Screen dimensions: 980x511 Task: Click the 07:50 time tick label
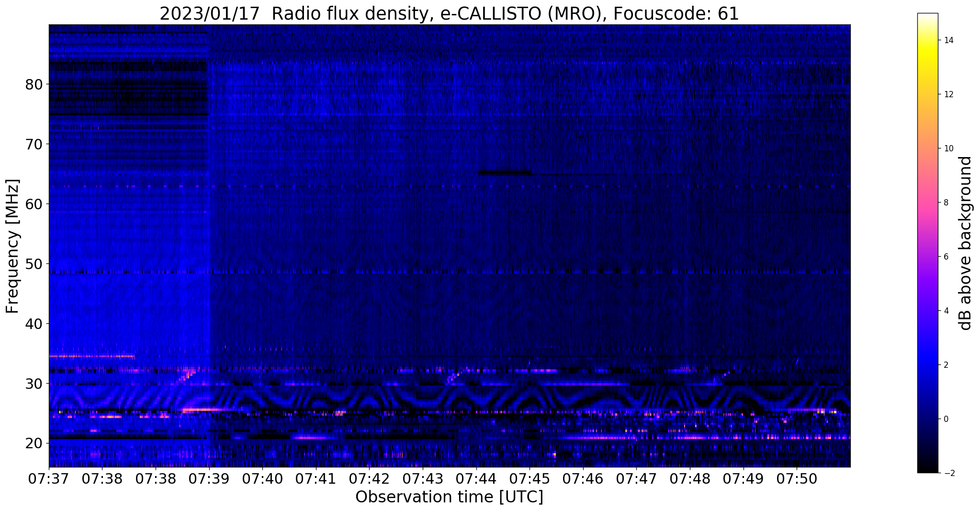point(797,478)
